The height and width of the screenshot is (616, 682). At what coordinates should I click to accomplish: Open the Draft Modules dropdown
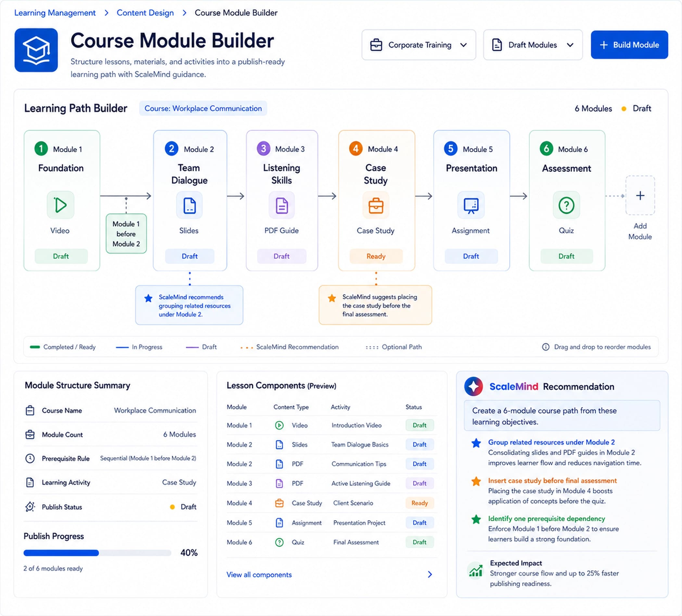coord(533,45)
